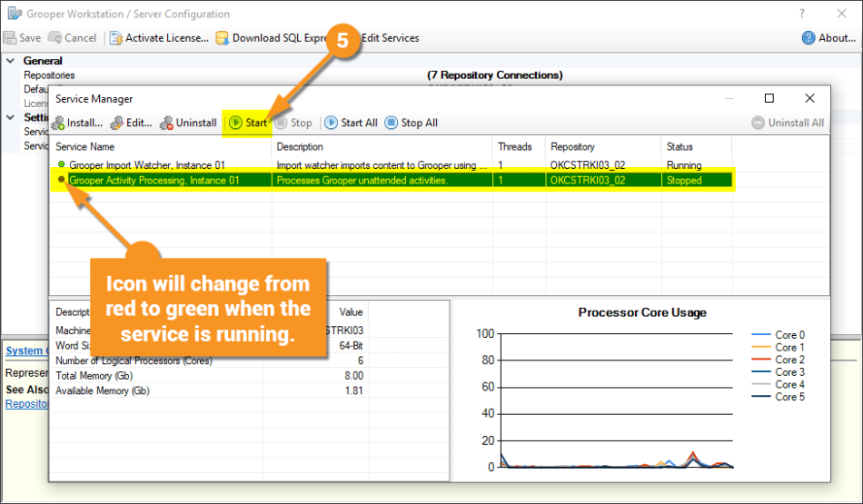Viewport: 863px width, 504px height.
Task: Open the System link in help pane
Action: [x=26, y=351]
